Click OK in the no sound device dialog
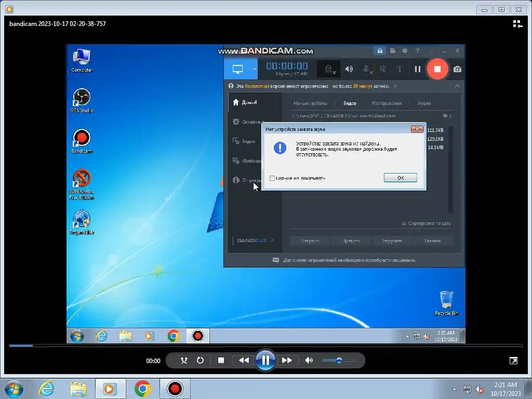Image resolution: width=532 pixels, height=399 pixels. [x=401, y=178]
